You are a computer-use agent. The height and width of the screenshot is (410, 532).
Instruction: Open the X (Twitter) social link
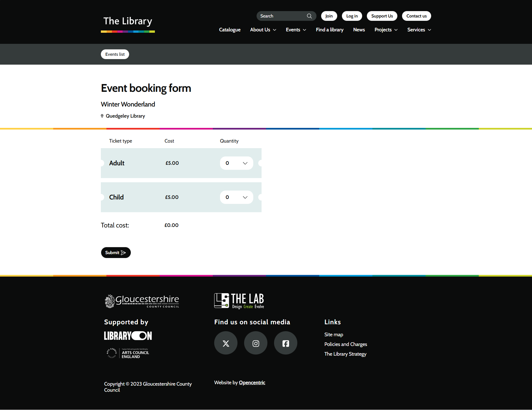point(226,343)
